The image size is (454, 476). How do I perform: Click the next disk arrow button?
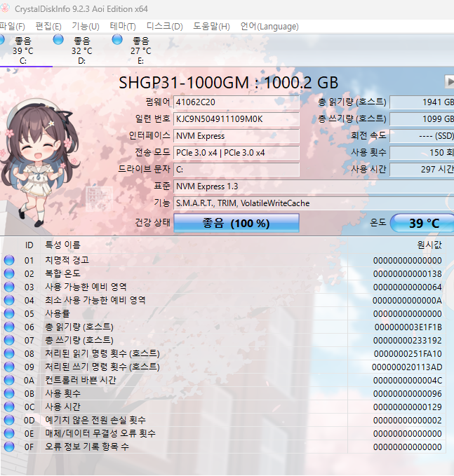click(450, 81)
